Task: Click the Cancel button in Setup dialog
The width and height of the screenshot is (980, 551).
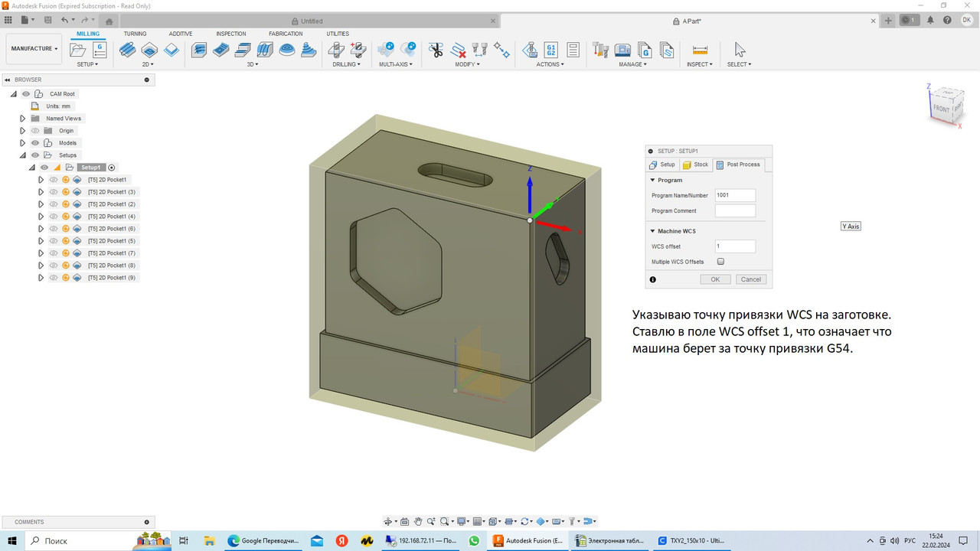Action: click(x=751, y=279)
